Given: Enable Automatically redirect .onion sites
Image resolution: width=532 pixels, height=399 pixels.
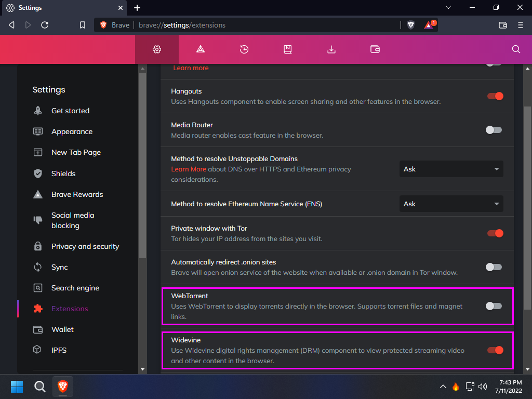Looking at the screenshot, I should [x=494, y=268].
